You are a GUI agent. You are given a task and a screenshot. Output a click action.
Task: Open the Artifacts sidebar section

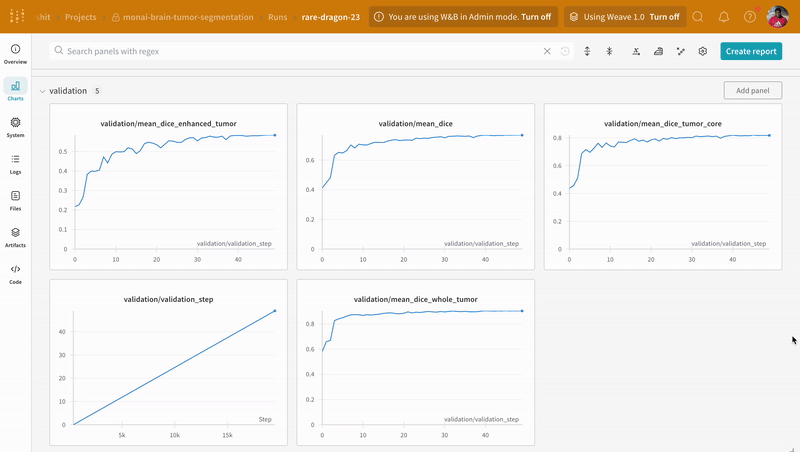pos(15,237)
